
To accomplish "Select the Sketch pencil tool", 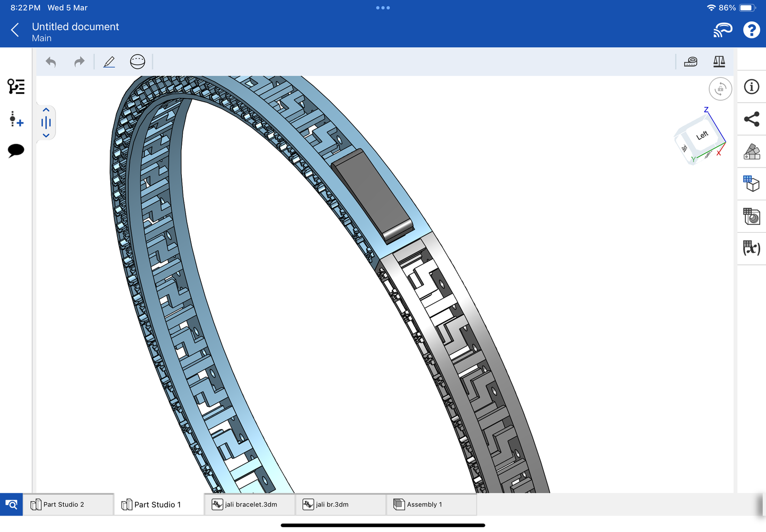I will click(x=109, y=62).
